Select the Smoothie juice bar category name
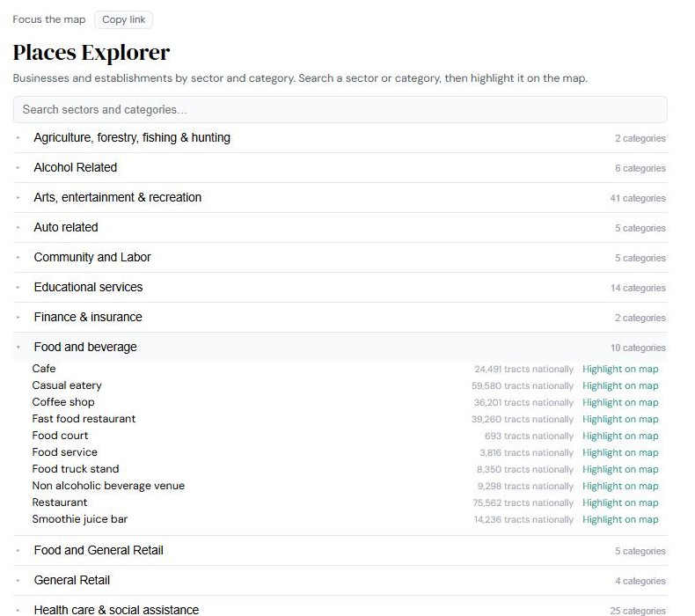Viewport: 695px width, 616px height. tap(80, 519)
